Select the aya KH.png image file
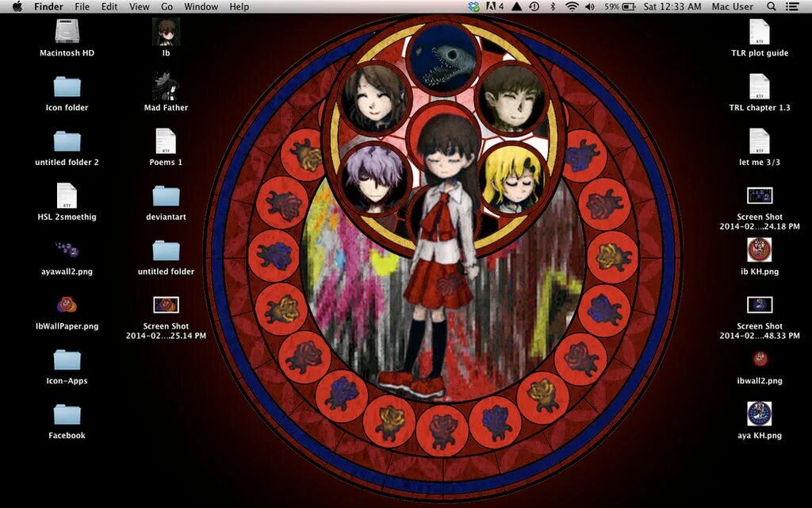The image size is (812, 508). [x=760, y=414]
